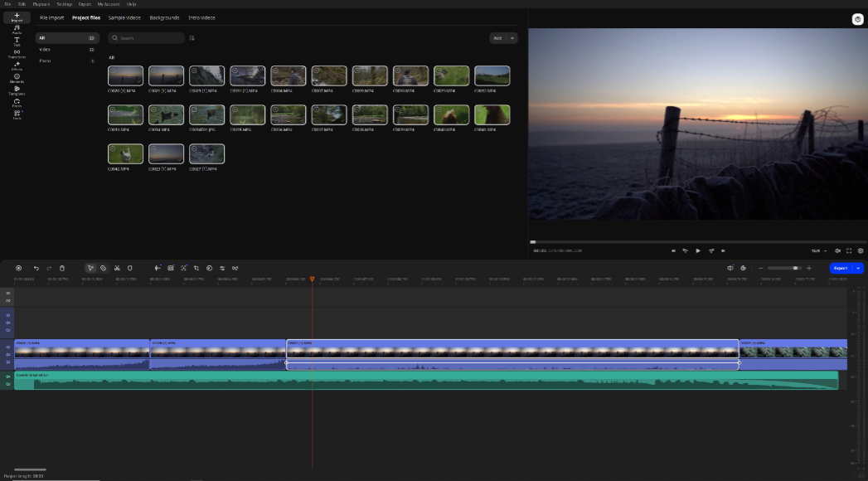Viewport: 868px width, 481px height.
Task: Open the My Account menu
Action: click(109, 4)
